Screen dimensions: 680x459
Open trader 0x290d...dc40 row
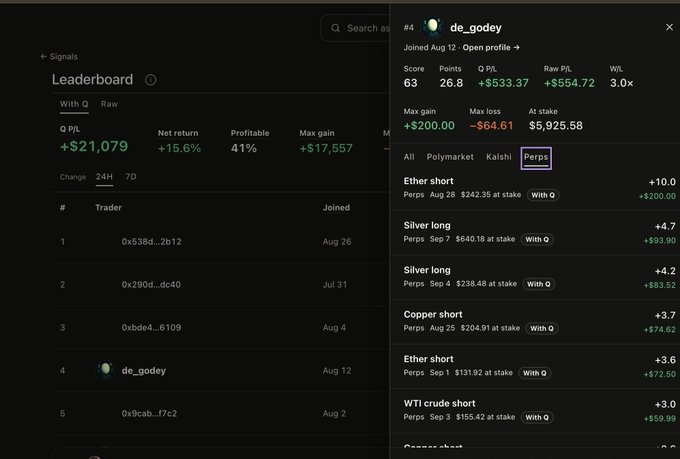pos(220,285)
